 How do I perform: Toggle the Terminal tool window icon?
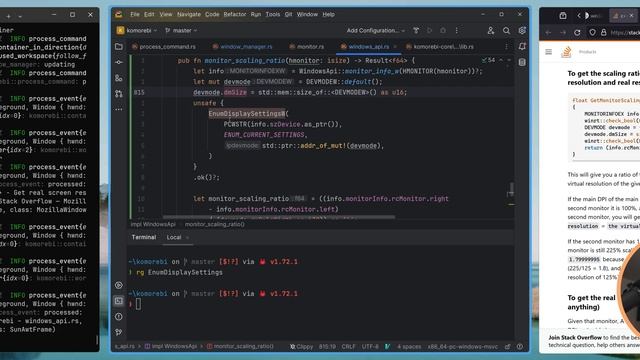coord(119,301)
